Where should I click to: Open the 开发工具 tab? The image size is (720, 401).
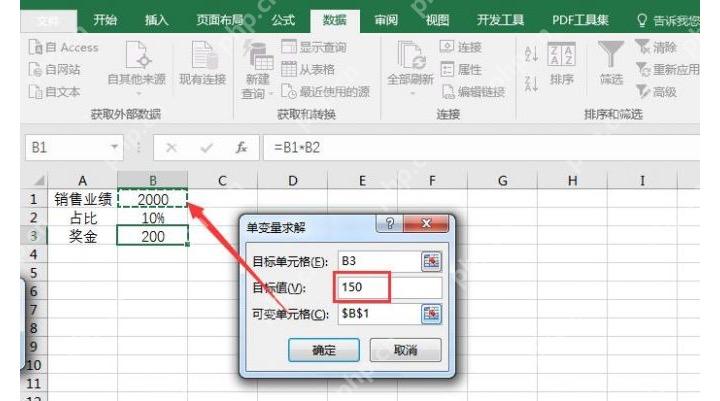[500, 20]
